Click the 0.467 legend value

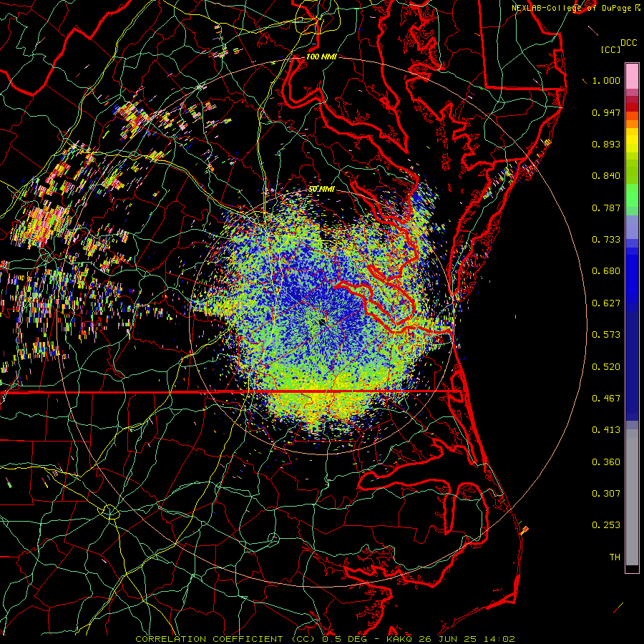click(606, 399)
